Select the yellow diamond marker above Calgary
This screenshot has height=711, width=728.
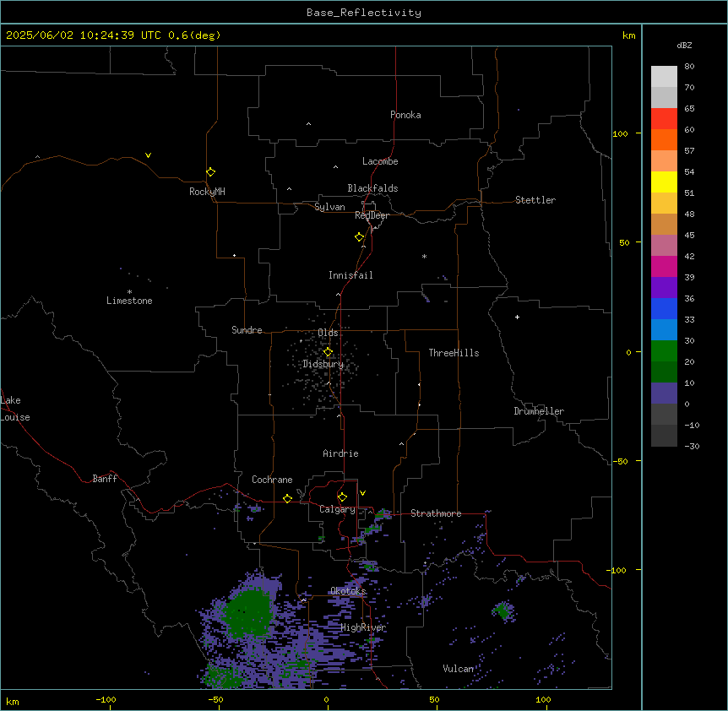[342, 497]
